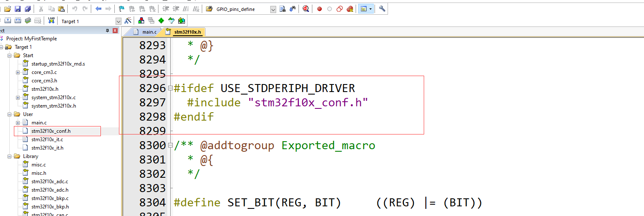
Task: Cut the selected text
Action: (41, 9)
